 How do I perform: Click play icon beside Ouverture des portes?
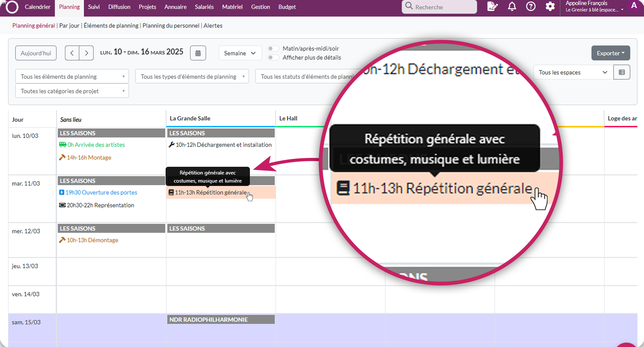click(x=62, y=192)
